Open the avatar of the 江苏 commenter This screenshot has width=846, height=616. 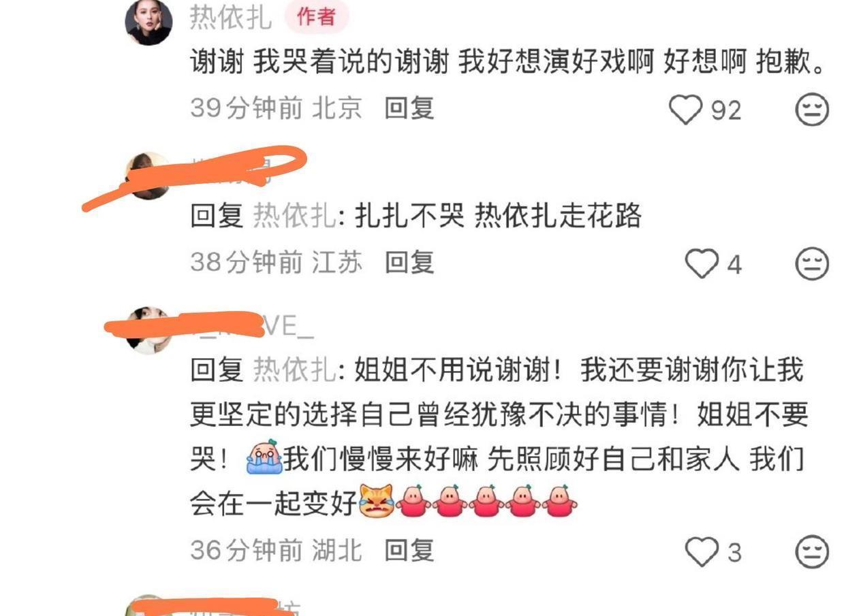[148, 175]
